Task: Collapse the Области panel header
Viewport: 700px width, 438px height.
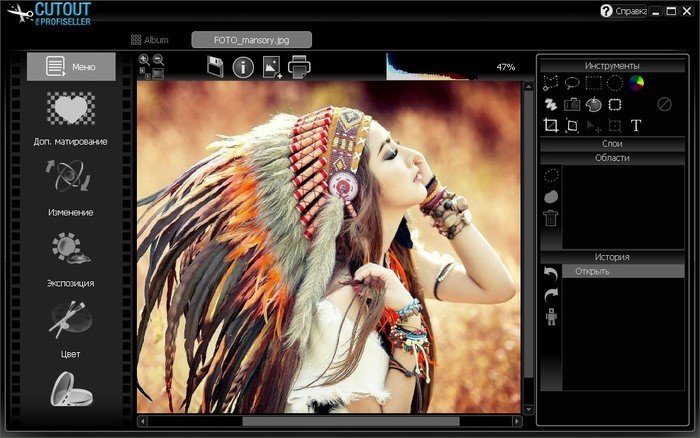Action: 612,158
